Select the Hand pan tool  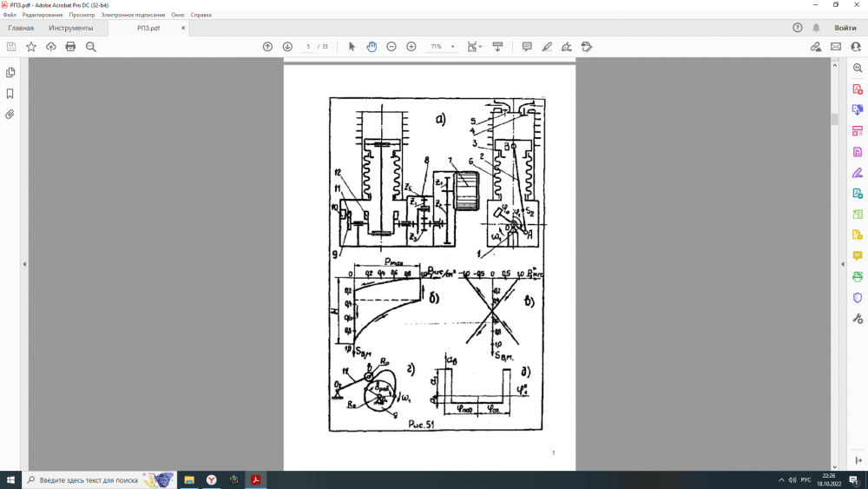point(372,46)
